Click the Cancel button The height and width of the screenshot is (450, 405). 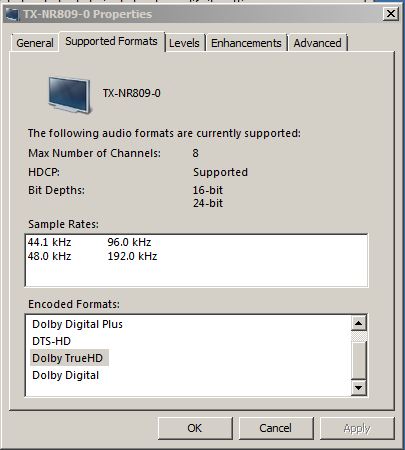[x=276, y=428]
